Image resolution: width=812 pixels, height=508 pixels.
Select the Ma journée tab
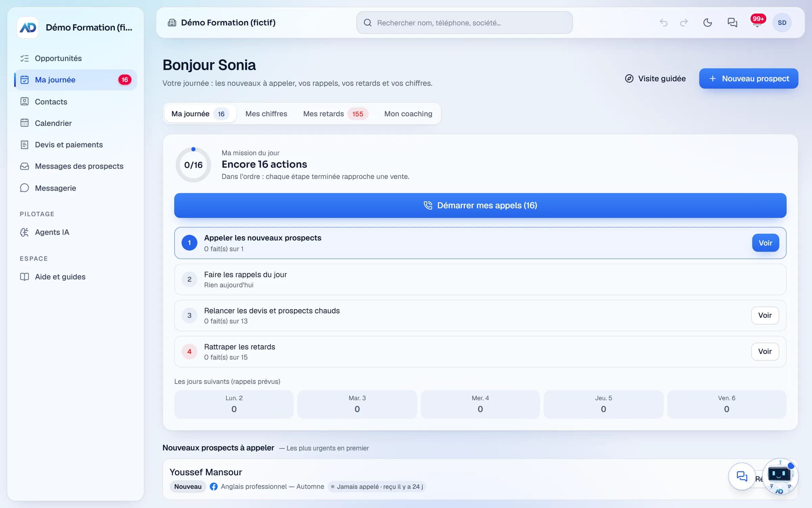[200, 114]
